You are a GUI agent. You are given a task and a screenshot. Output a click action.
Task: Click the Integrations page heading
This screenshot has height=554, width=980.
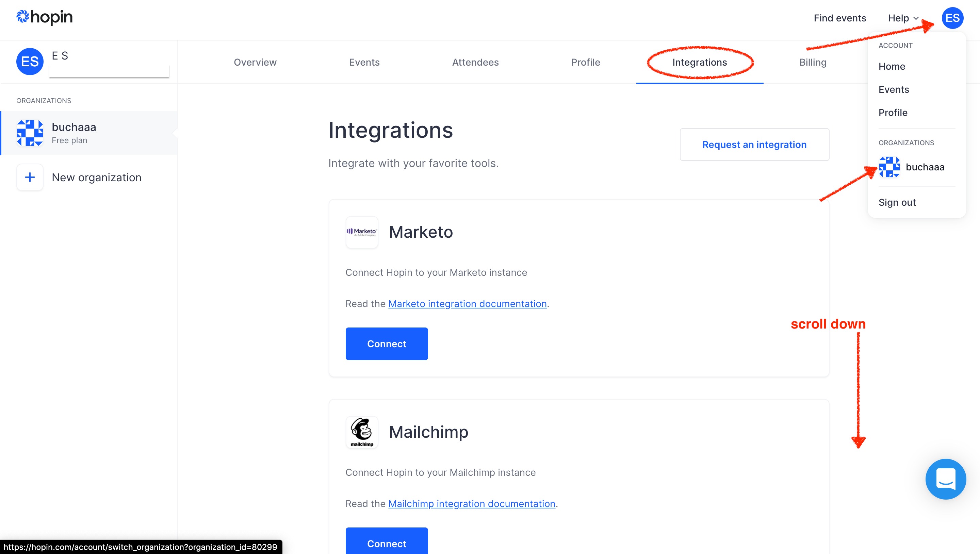[391, 130]
